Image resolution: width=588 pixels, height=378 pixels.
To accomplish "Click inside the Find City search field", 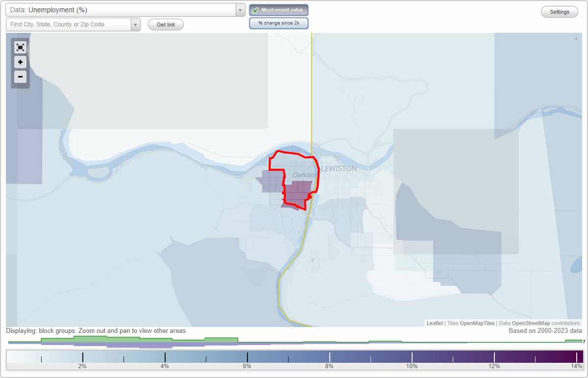I will (x=69, y=25).
